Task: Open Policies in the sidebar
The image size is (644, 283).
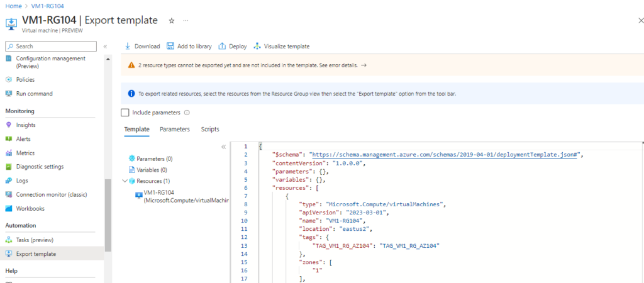Action: tap(25, 80)
